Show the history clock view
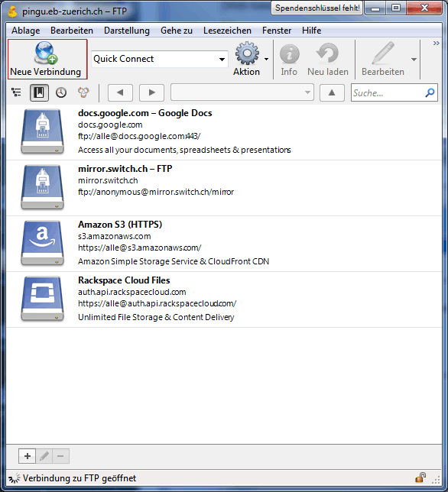This screenshot has width=448, height=492. coord(61,92)
